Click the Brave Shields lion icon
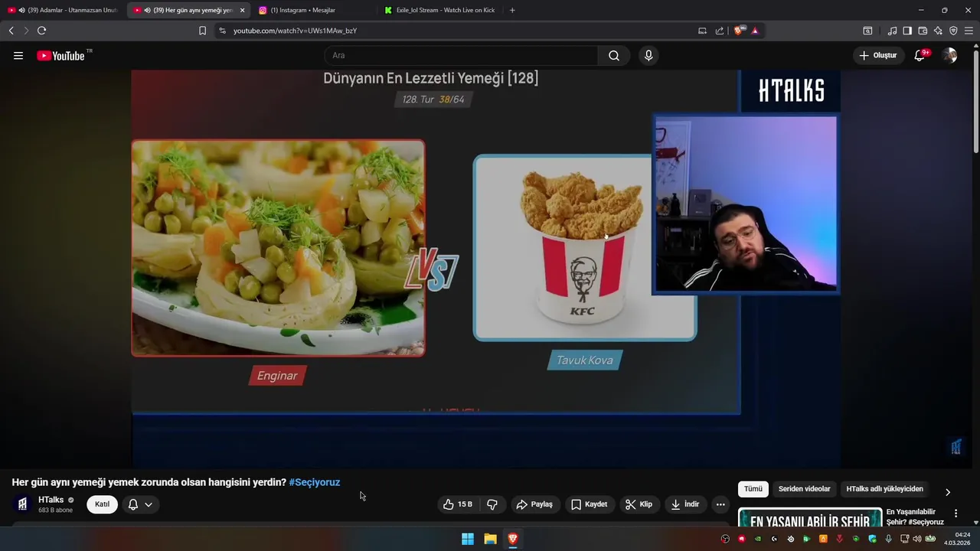The height and width of the screenshot is (551, 980). (739, 31)
